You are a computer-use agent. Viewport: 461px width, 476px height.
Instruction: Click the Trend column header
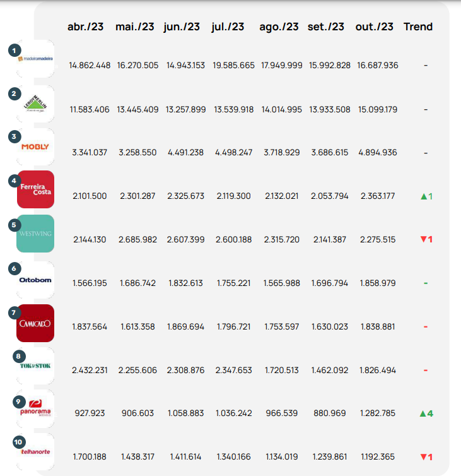(x=417, y=27)
